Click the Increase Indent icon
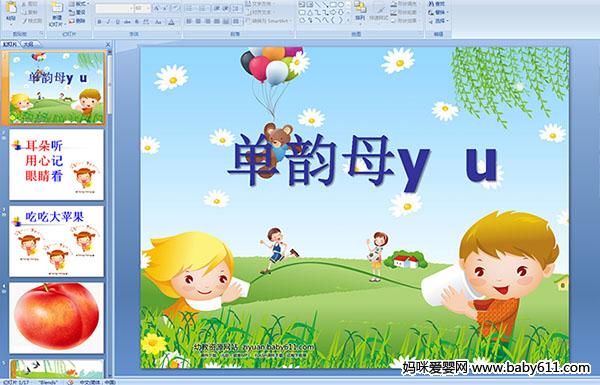This screenshot has height=385, width=600. 226,8
